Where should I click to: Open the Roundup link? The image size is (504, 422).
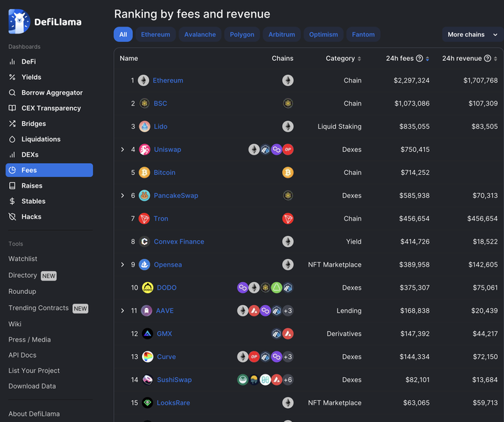pyautogui.click(x=22, y=292)
